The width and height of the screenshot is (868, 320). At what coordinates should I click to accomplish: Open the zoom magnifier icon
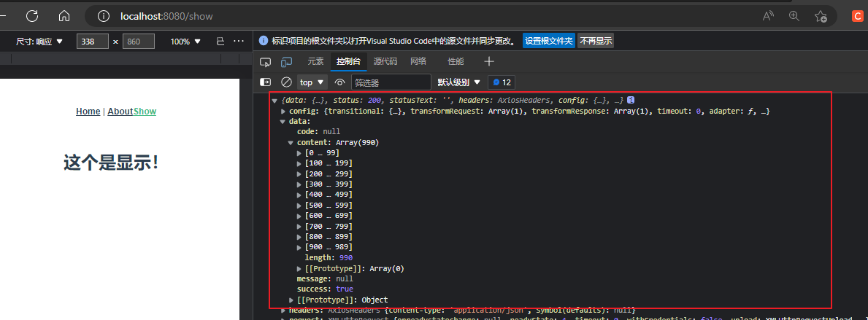click(794, 16)
